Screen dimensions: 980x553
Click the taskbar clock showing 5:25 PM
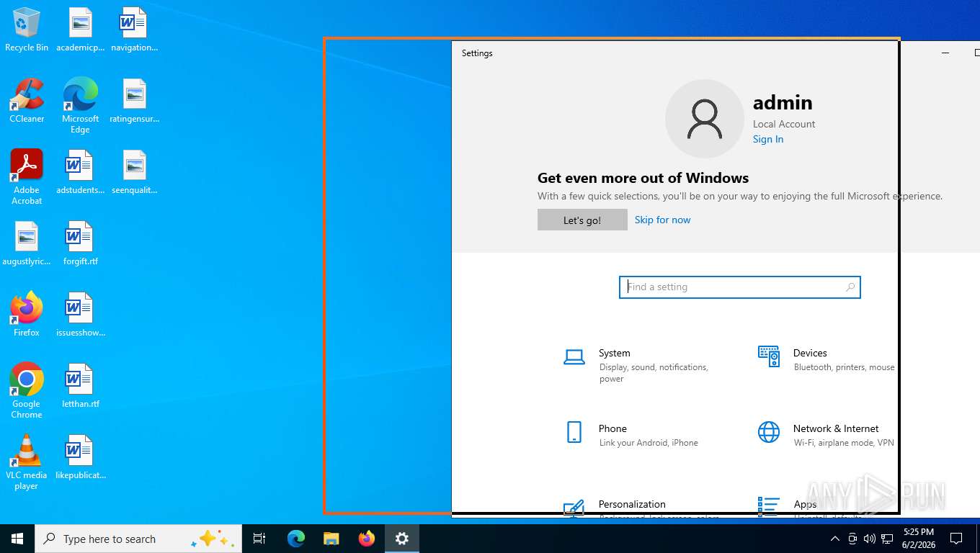918,539
